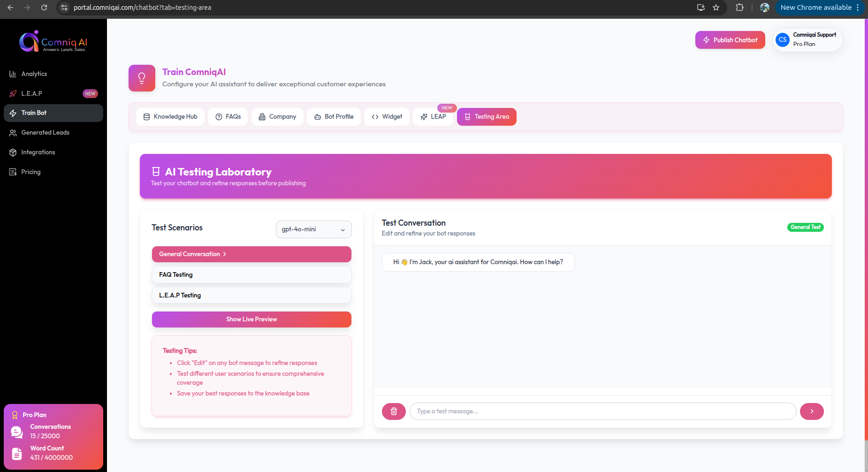868x472 pixels.
Task: Open the gpt-4o-mini model dropdown
Action: point(313,229)
